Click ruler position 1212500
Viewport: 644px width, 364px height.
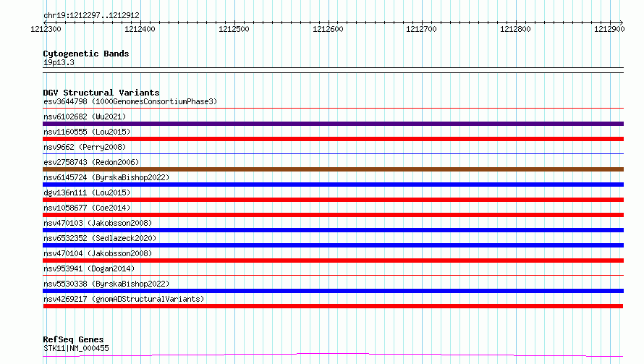coord(234,29)
